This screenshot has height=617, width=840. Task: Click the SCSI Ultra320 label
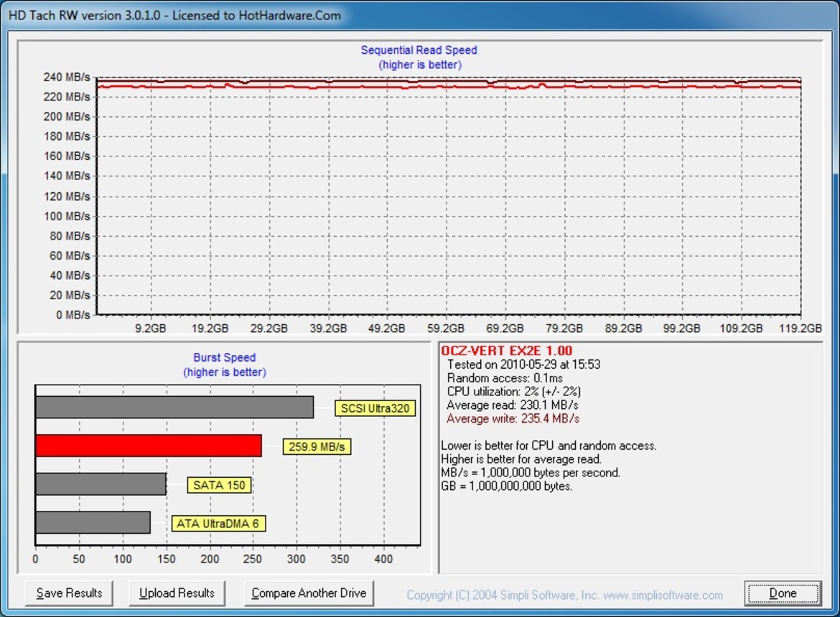374,408
